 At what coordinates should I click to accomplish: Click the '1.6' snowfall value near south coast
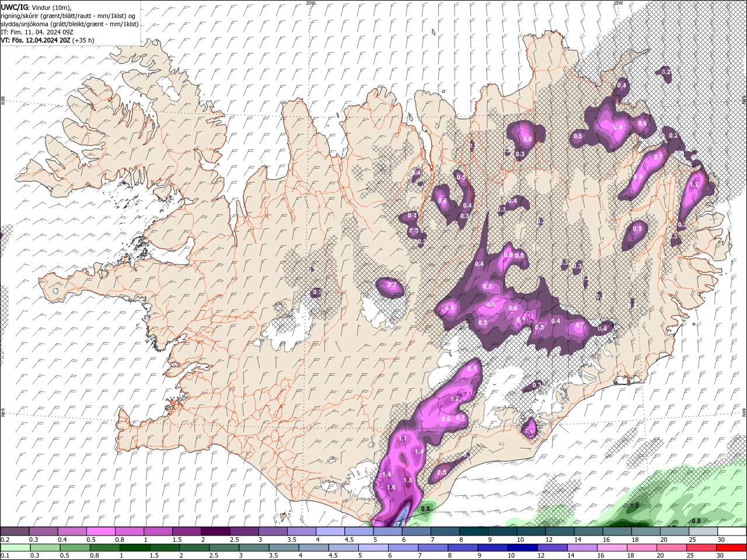click(x=391, y=487)
